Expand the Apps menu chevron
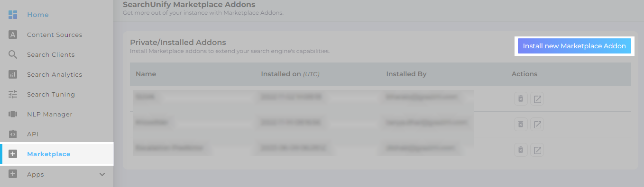Viewport: 644px width, 187px height. pos(102,174)
